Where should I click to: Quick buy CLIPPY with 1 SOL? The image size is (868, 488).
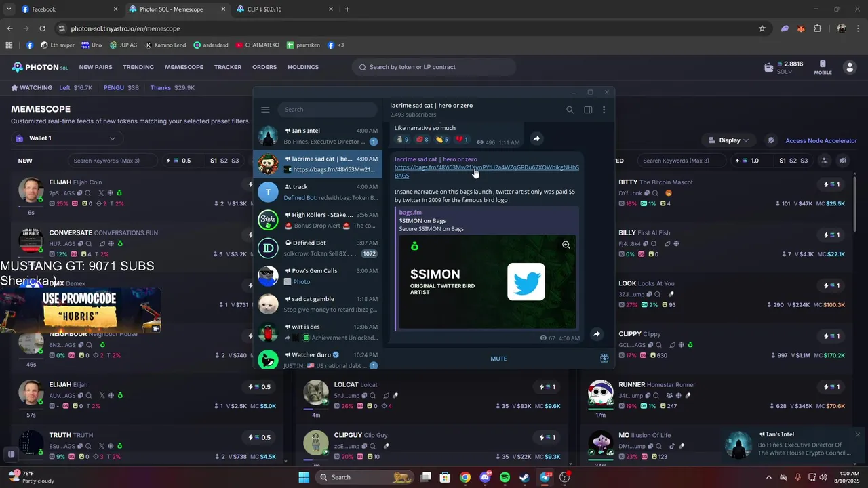(x=832, y=336)
